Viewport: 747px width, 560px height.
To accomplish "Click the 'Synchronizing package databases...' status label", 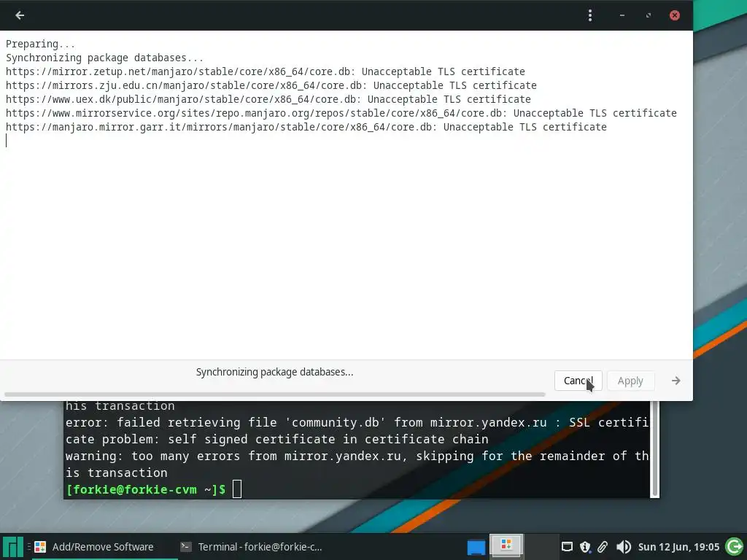I will pyautogui.click(x=274, y=372).
